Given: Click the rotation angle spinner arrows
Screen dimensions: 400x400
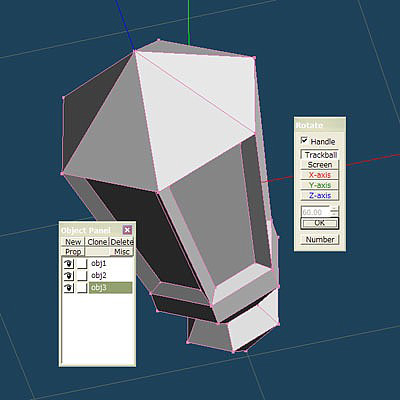Looking at the screenshot, I should pyautogui.click(x=334, y=211).
